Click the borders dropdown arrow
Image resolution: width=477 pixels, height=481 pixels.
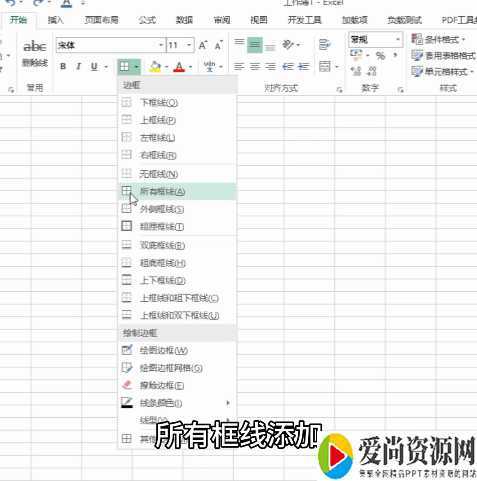click(x=136, y=67)
